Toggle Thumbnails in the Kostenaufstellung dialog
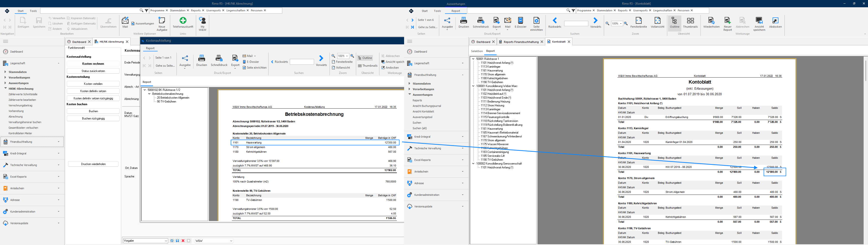Image resolution: width=868 pixels, height=245 pixels. point(368,66)
